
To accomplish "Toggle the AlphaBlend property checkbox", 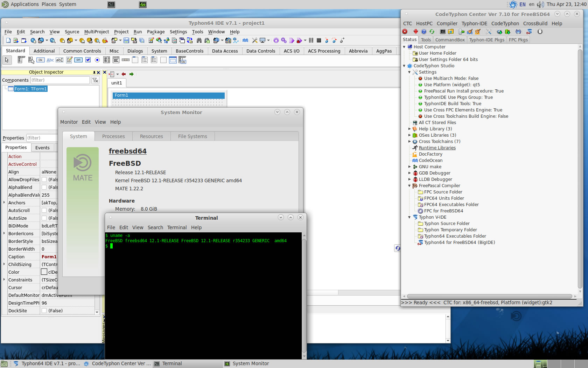I will (x=44, y=187).
